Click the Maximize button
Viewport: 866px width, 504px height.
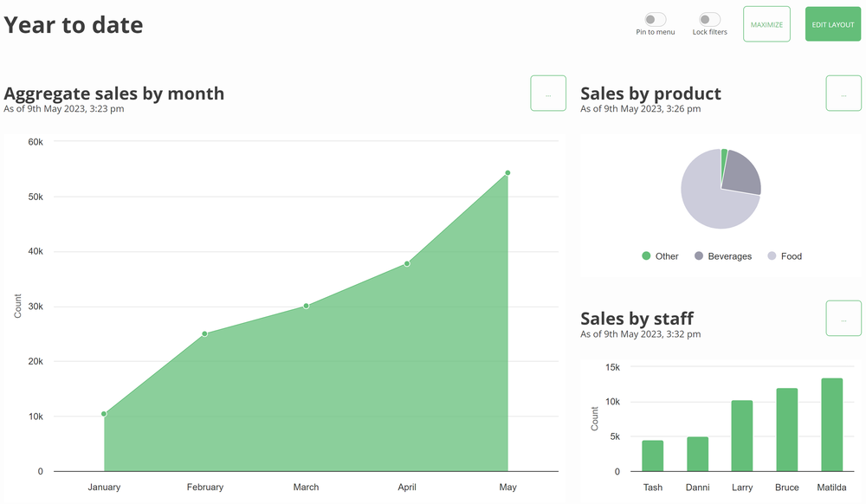(x=766, y=24)
